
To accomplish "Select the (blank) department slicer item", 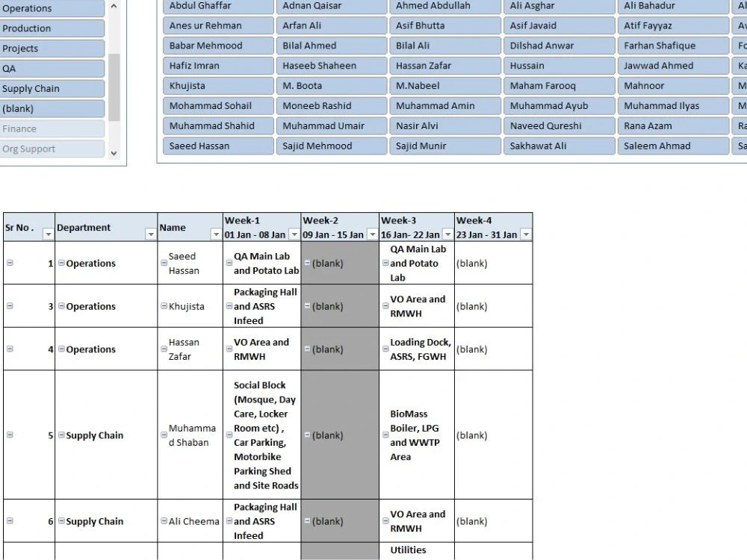I will [52, 108].
